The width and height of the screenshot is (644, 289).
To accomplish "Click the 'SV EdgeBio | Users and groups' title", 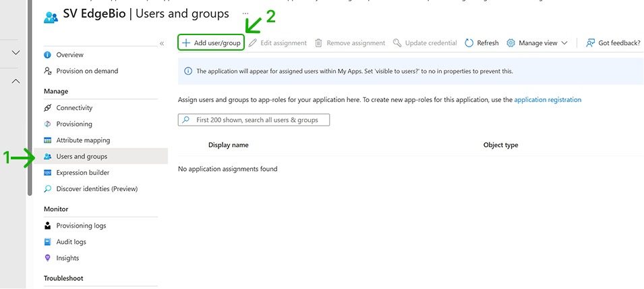I will [x=146, y=14].
